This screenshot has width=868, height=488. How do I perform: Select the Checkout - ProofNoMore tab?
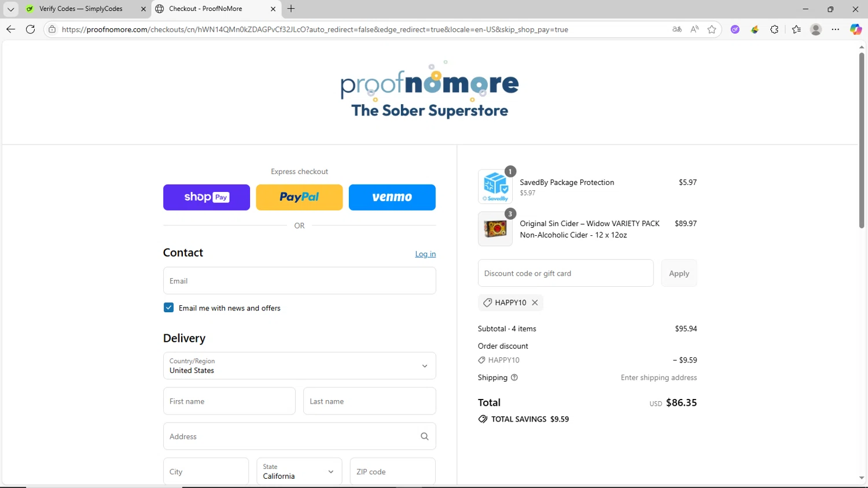pos(205,9)
